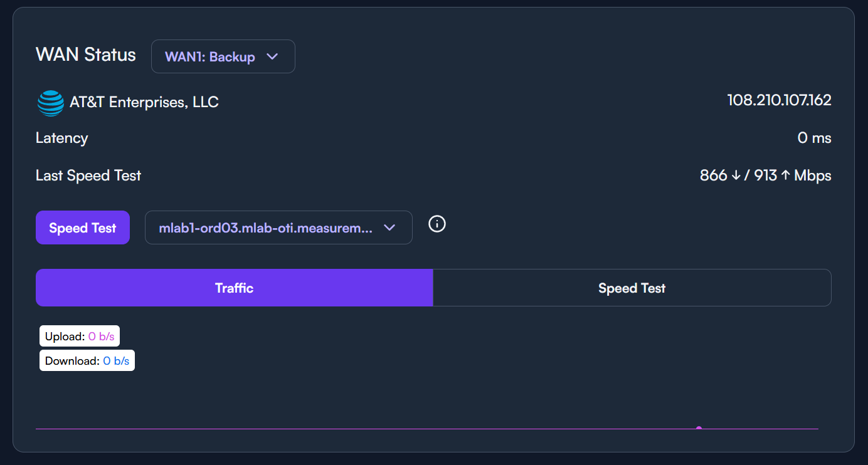Click the Latency label
The height and width of the screenshot is (465, 868).
62,138
